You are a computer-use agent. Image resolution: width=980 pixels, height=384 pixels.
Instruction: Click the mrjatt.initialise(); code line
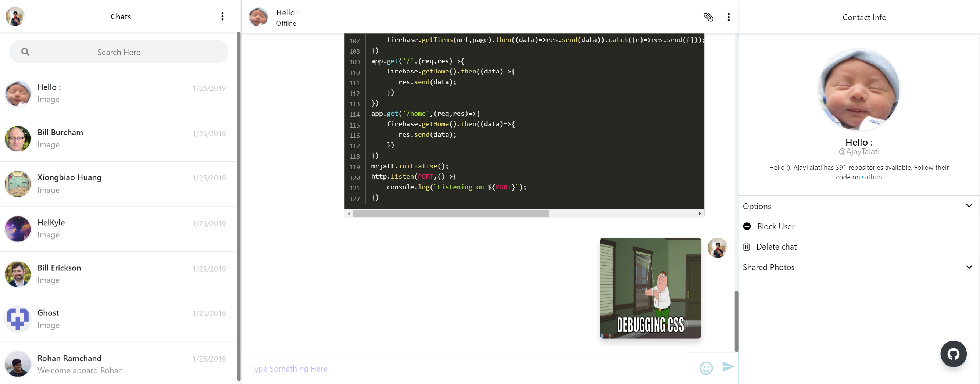[x=410, y=166]
